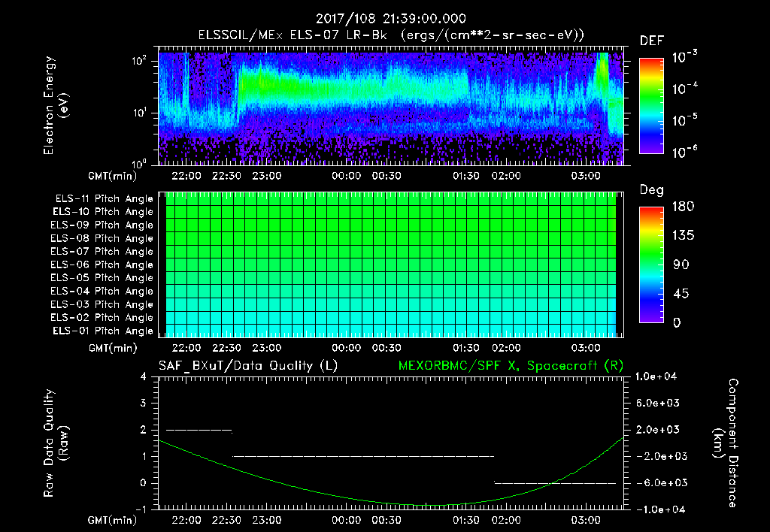Click the '180' tick on Deg colorbar
Image resolution: width=770 pixels, height=532 pixels.
click(x=683, y=207)
